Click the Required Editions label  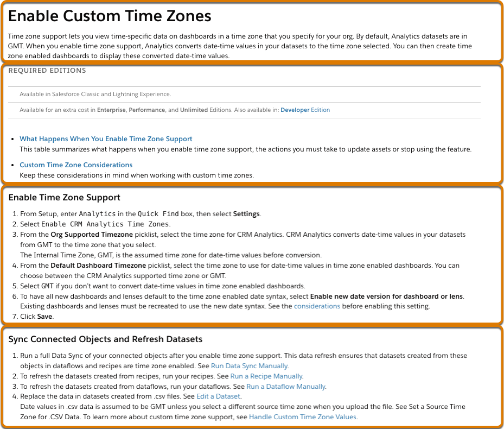click(x=47, y=71)
